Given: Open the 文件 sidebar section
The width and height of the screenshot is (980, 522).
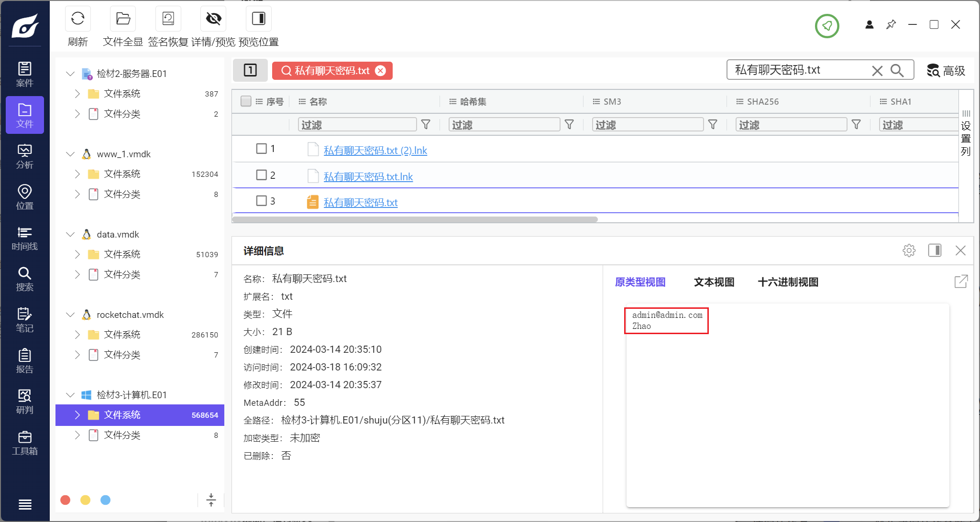Looking at the screenshot, I should point(25,115).
